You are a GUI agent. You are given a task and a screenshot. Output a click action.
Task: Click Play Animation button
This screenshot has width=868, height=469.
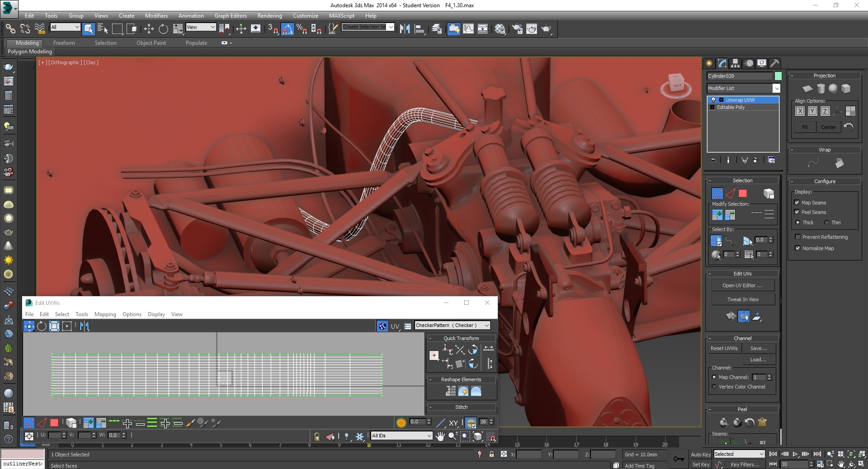(795, 454)
